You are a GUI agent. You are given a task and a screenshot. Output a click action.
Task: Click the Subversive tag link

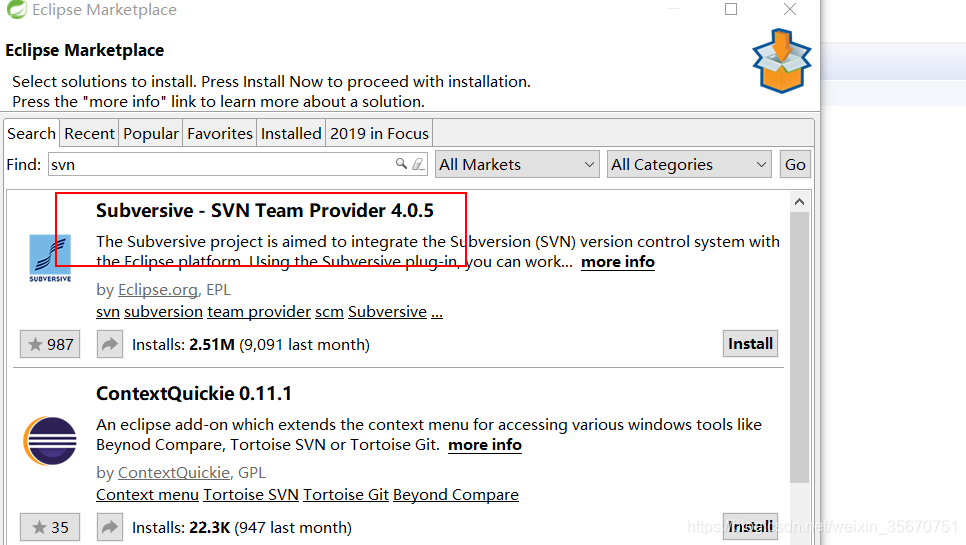(388, 312)
